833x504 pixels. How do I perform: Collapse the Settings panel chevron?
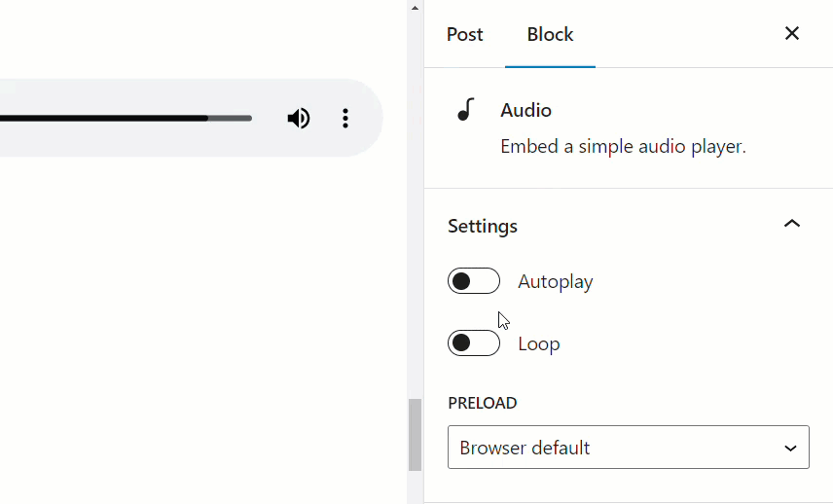coord(791,224)
